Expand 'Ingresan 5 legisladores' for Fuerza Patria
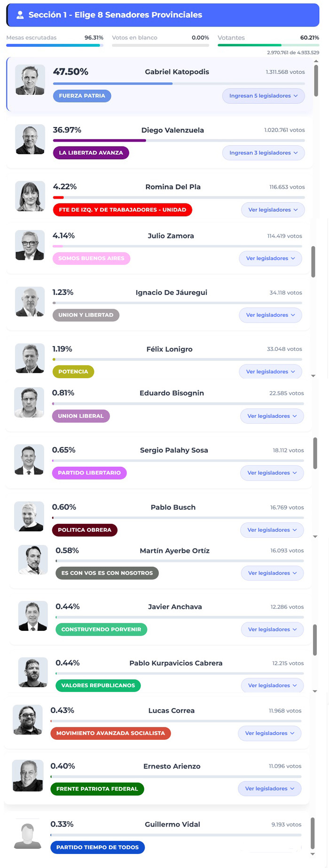The height and width of the screenshot is (868, 329). click(x=263, y=96)
